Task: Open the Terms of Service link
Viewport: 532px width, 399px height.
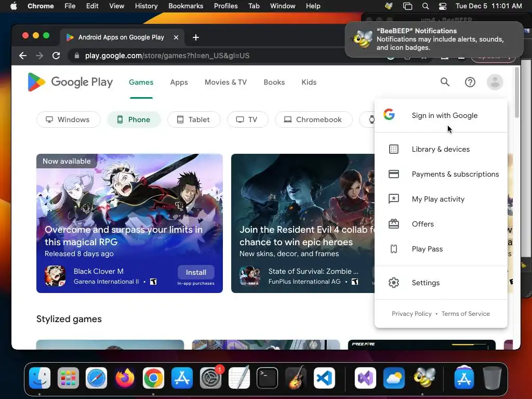Action: (x=465, y=314)
